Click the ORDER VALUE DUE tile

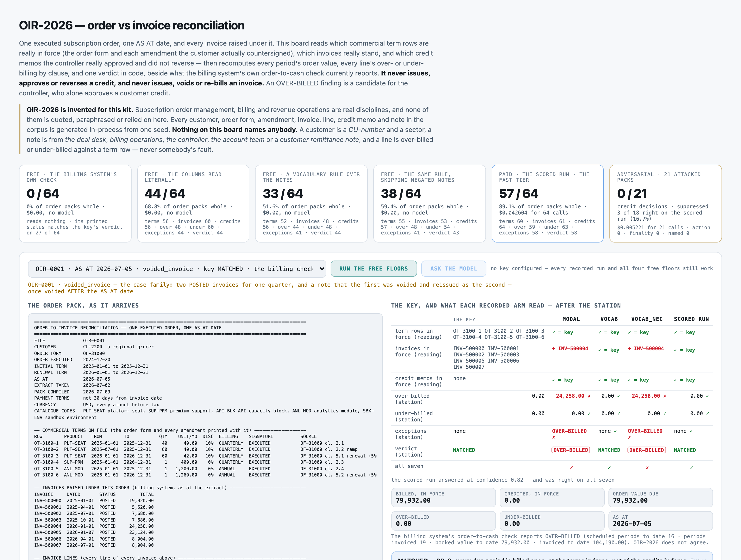[660, 497]
